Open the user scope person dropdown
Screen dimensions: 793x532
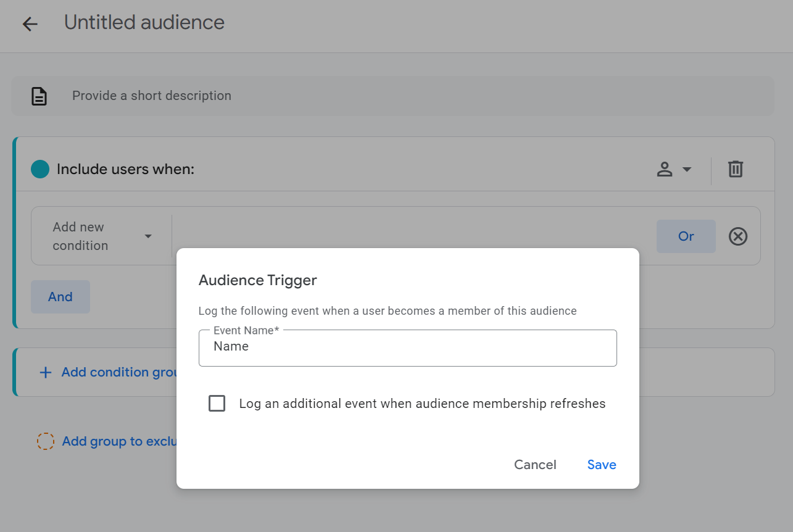[x=674, y=169]
